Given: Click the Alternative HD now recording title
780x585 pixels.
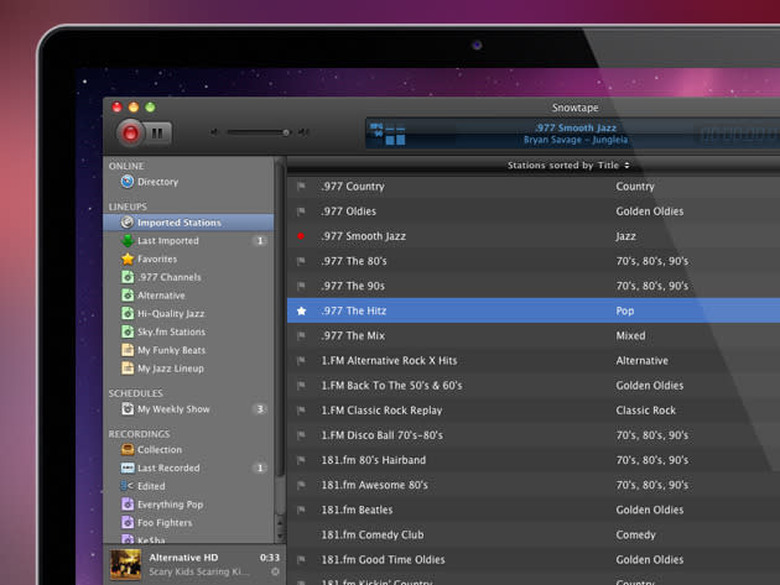Looking at the screenshot, I should pos(184,558).
